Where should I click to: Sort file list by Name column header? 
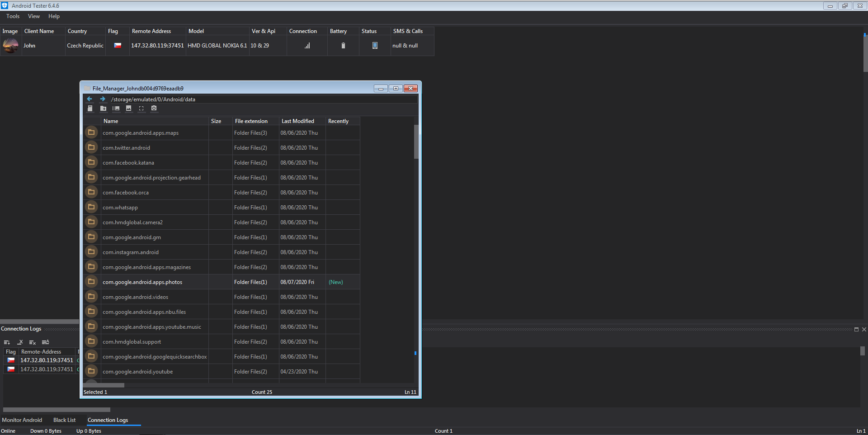155,121
